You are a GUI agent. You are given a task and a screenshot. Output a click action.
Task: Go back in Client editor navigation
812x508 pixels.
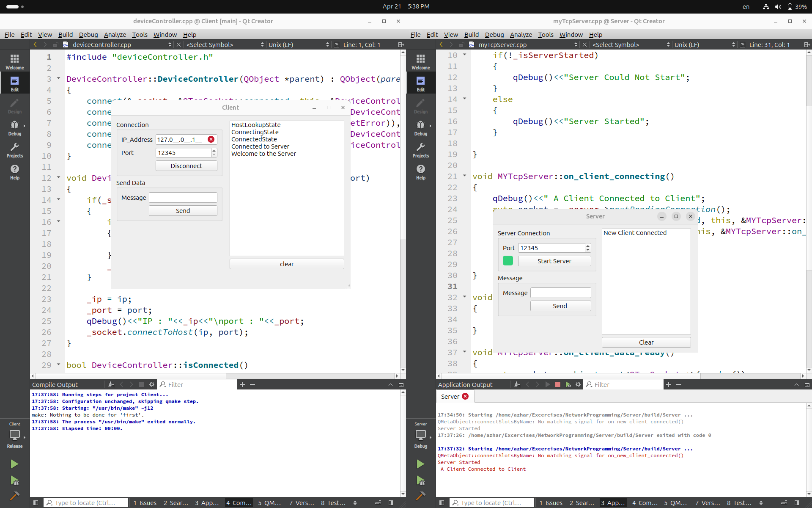point(35,44)
